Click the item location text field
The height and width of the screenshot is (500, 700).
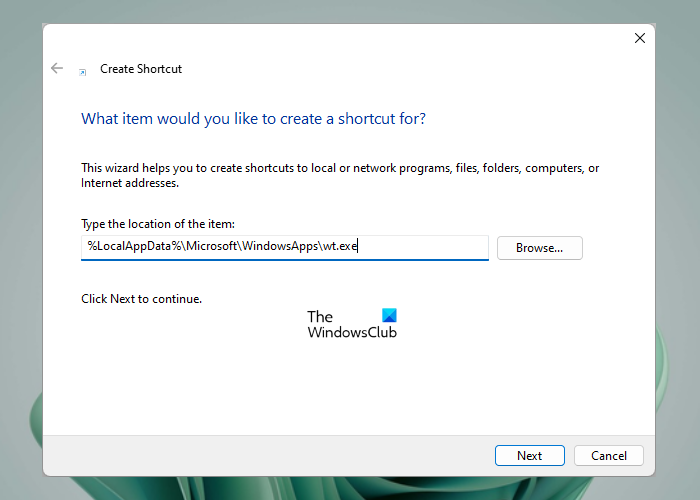(x=285, y=247)
